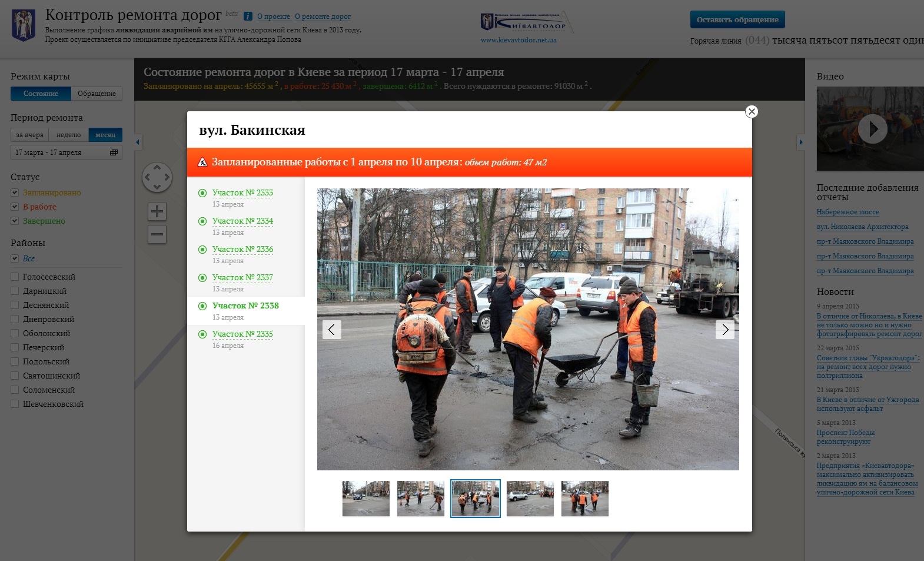Click the map pan navigation control
The height and width of the screenshot is (561, 924).
click(x=157, y=177)
